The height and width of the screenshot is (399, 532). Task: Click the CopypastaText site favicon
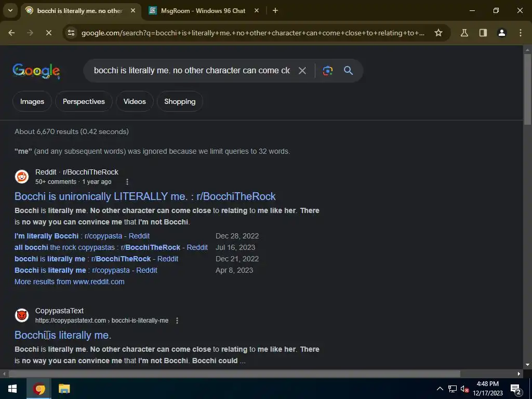(22, 315)
